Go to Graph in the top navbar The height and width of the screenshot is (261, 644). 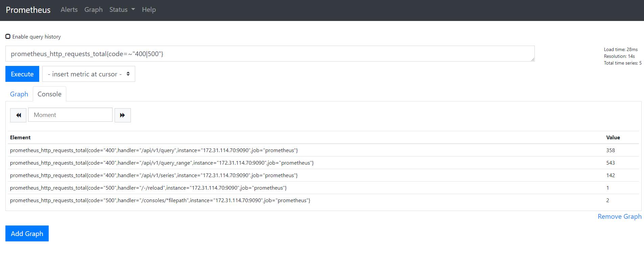[93, 9]
